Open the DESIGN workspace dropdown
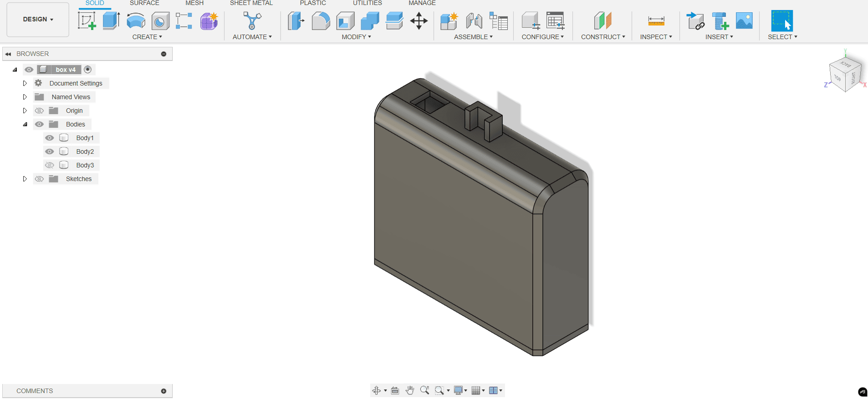Viewport: 868px width, 399px height. 38,20
